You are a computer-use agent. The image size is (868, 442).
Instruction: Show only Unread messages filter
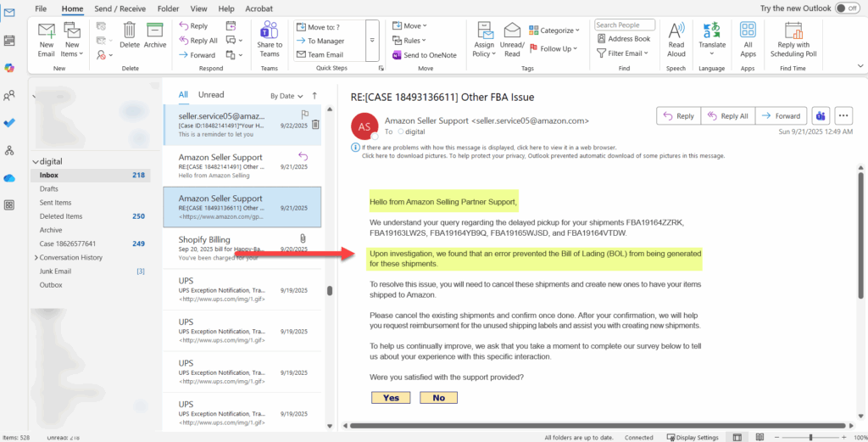pyautogui.click(x=211, y=95)
